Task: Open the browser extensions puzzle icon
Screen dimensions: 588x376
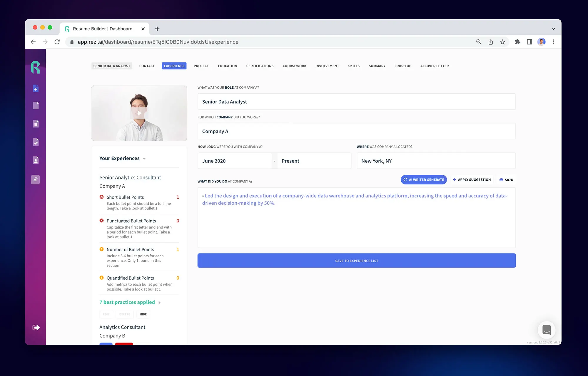Action: pos(517,42)
